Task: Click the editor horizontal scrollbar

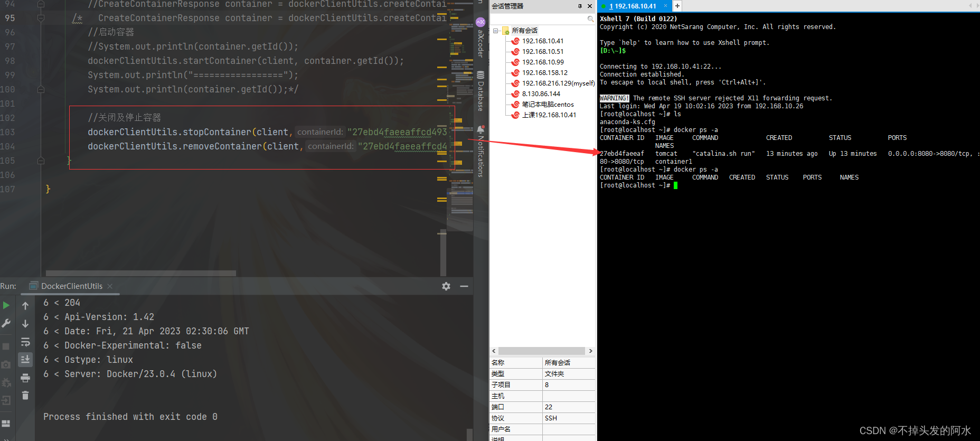Action: pyautogui.click(x=140, y=273)
